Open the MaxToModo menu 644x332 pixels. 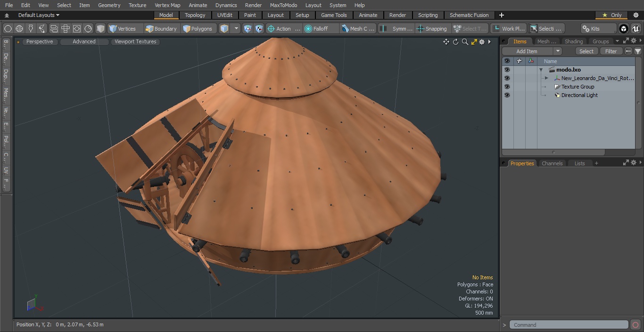pos(283,5)
